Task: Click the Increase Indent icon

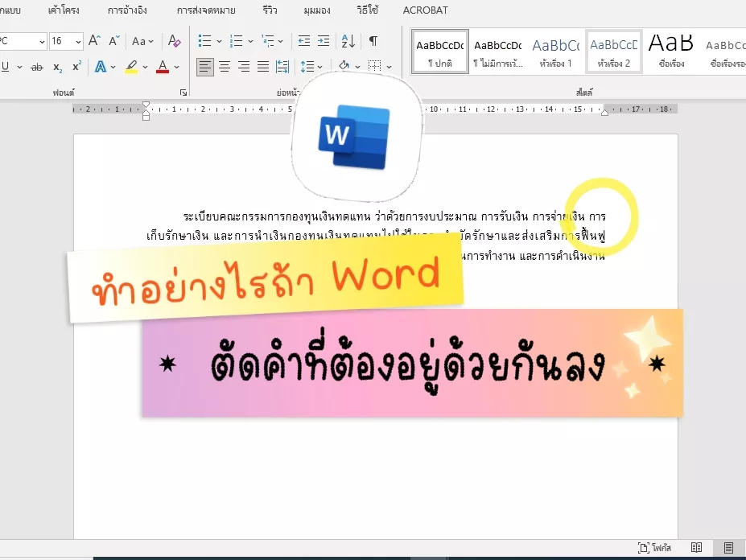Action: [324, 40]
